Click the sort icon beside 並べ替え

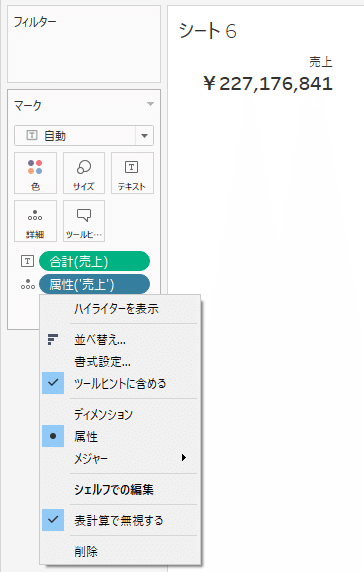click(x=53, y=339)
